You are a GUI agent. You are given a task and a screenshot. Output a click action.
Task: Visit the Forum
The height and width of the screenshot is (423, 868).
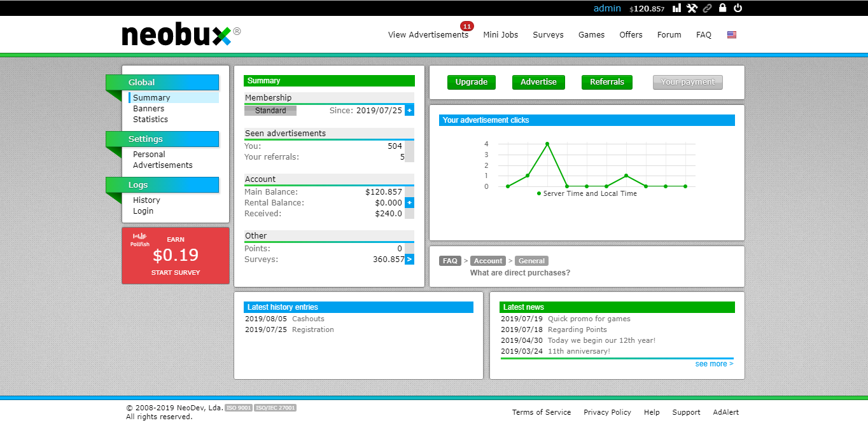(x=669, y=35)
